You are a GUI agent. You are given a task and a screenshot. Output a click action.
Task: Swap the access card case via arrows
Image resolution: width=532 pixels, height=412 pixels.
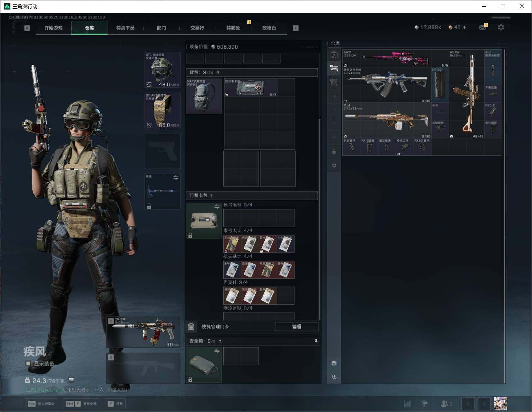tap(217, 206)
